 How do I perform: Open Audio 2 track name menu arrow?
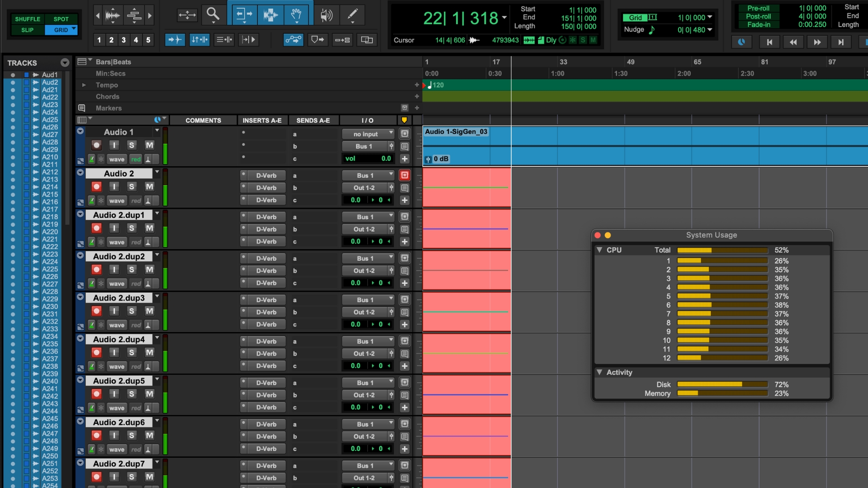click(x=157, y=172)
